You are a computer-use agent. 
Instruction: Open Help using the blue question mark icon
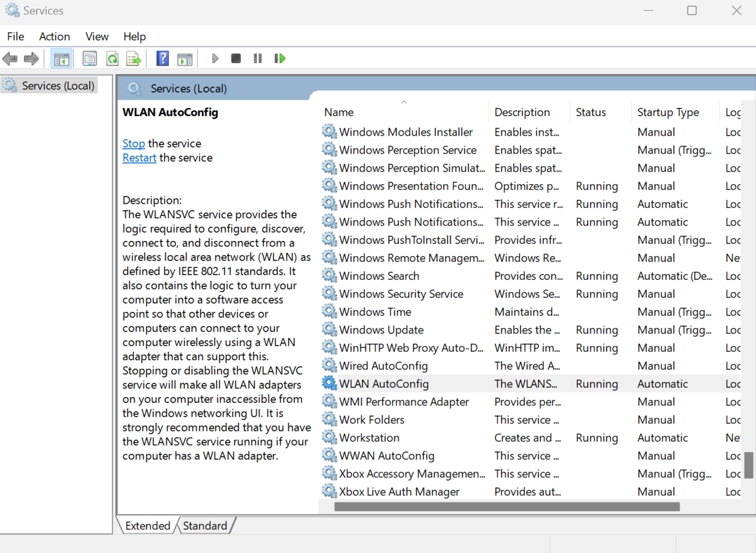click(162, 58)
